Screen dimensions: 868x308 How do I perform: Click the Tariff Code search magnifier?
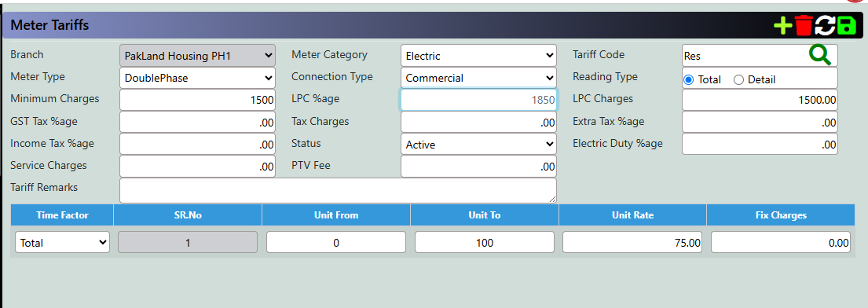pyautogui.click(x=819, y=55)
